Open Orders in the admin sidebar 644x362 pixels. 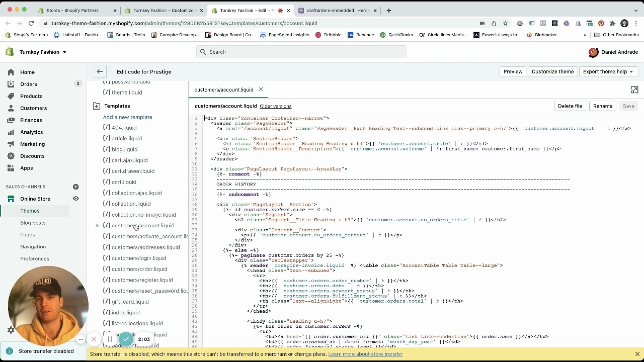(x=29, y=84)
